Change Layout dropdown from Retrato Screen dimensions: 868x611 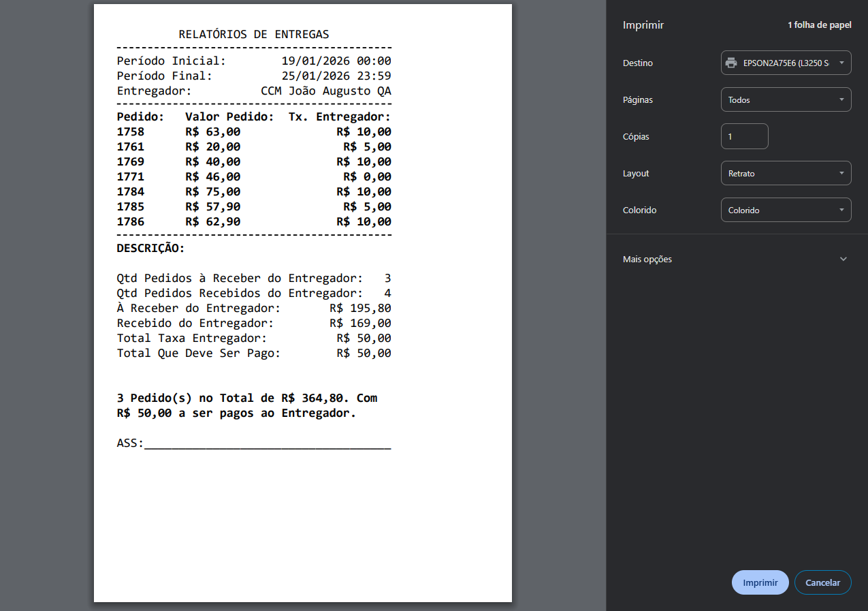(786, 173)
